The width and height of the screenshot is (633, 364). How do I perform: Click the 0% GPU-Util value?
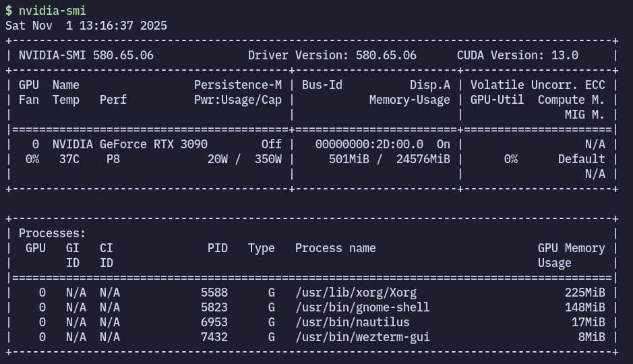coord(510,159)
